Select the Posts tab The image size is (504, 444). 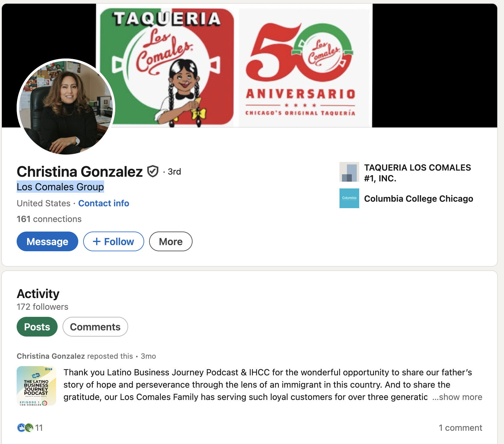pyautogui.click(x=37, y=327)
